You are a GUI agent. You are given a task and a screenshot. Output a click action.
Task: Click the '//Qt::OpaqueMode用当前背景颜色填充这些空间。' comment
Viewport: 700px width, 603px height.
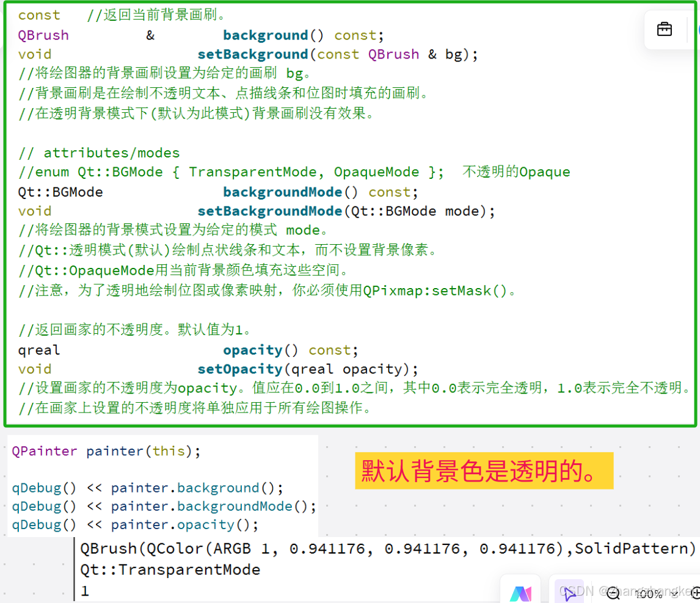pyautogui.click(x=183, y=270)
